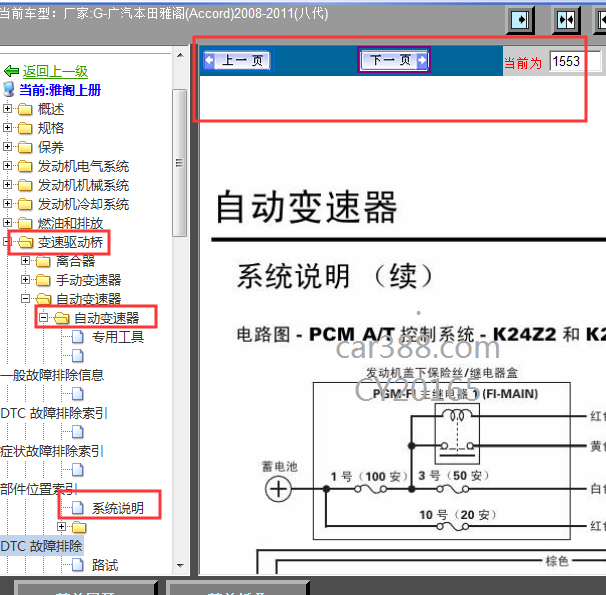Image resolution: width=606 pixels, height=595 pixels.
Task: Expand the 离合器 subfolder
Action: coord(25,261)
